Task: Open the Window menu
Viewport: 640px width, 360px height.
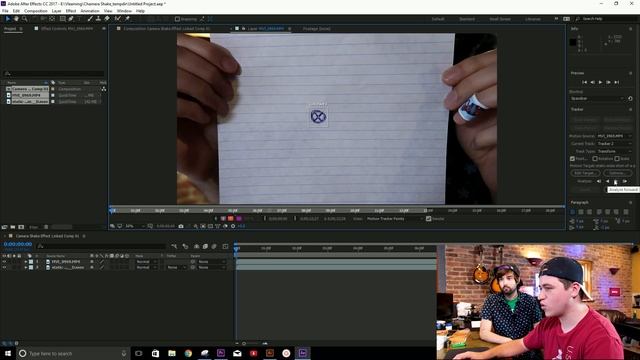Action: coord(124,11)
